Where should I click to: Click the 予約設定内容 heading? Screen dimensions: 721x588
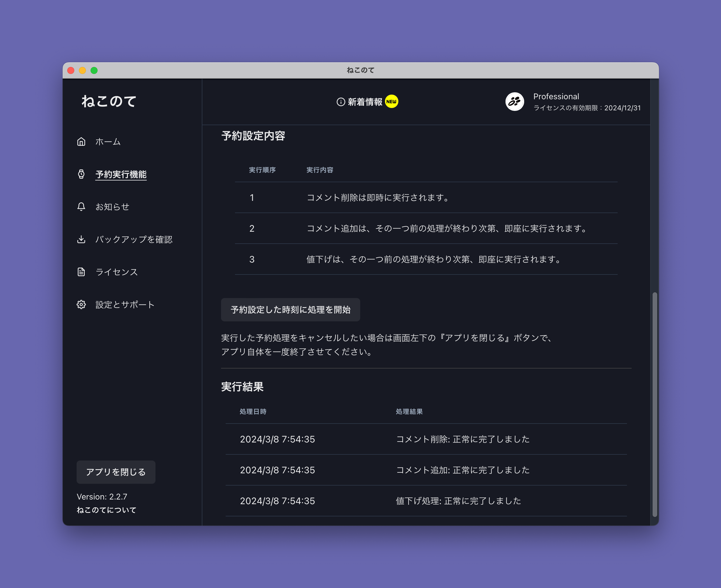(253, 136)
